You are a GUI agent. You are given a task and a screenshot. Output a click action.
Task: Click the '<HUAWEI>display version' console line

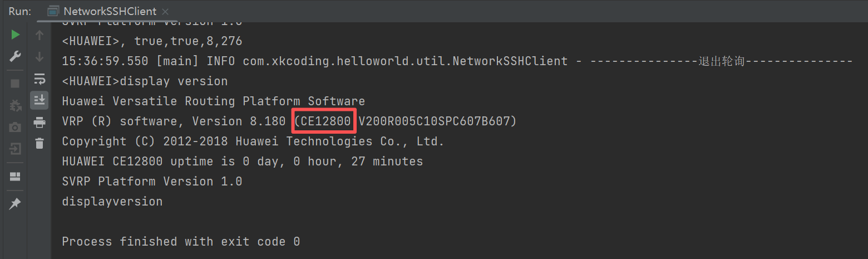[145, 81]
